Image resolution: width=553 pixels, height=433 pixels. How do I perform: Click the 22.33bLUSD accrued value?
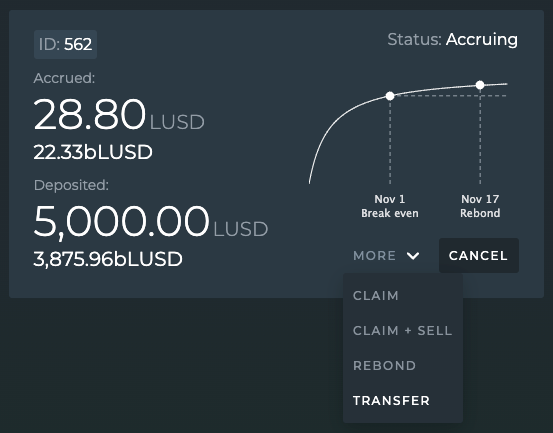(x=93, y=152)
